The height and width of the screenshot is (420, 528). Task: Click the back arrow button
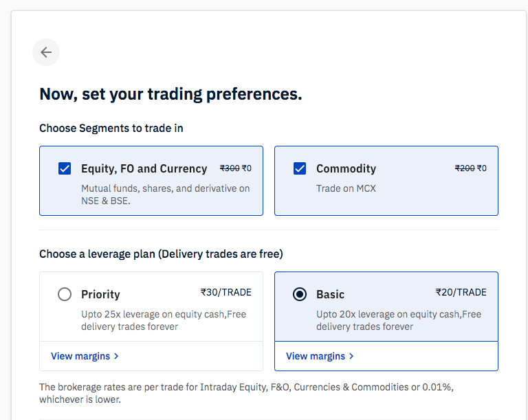coord(46,52)
